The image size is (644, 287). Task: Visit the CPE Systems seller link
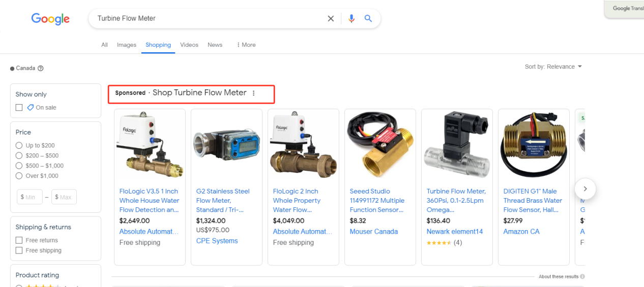pos(217,241)
